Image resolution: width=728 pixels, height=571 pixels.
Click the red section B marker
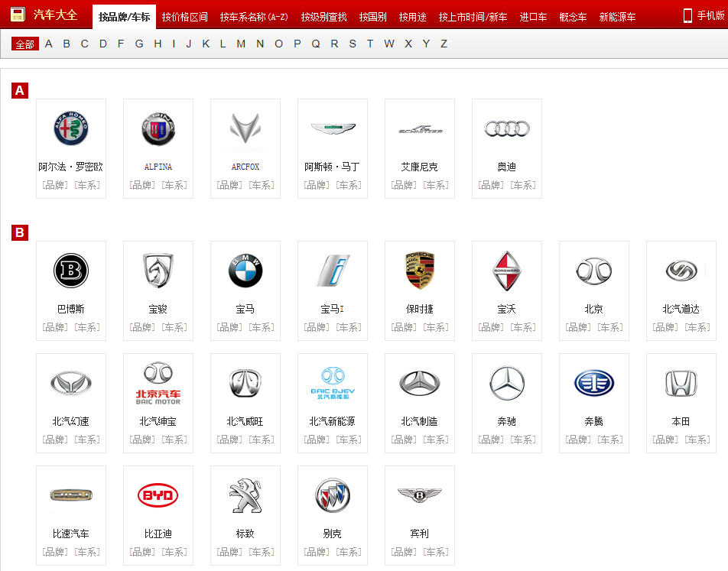(x=20, y=232)
